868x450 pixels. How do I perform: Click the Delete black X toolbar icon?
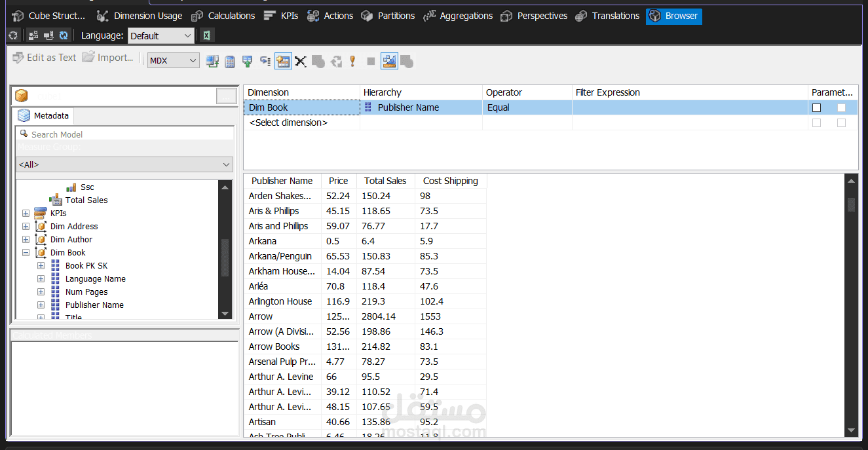301,61
